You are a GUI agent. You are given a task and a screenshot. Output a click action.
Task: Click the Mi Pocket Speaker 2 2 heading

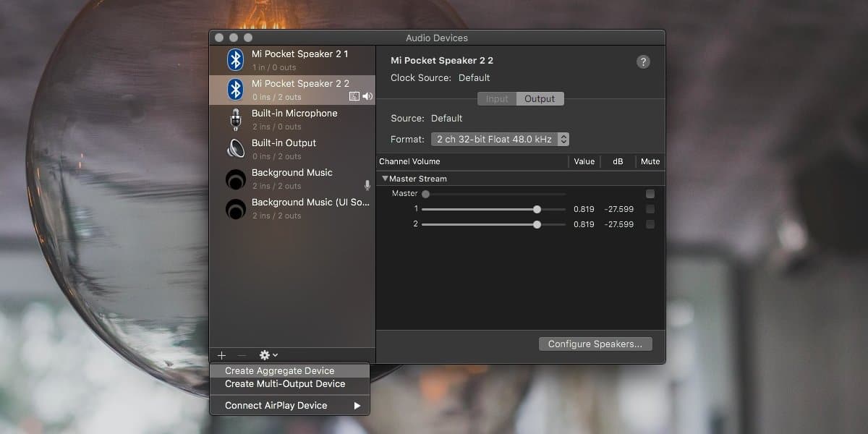pos(442,61)
